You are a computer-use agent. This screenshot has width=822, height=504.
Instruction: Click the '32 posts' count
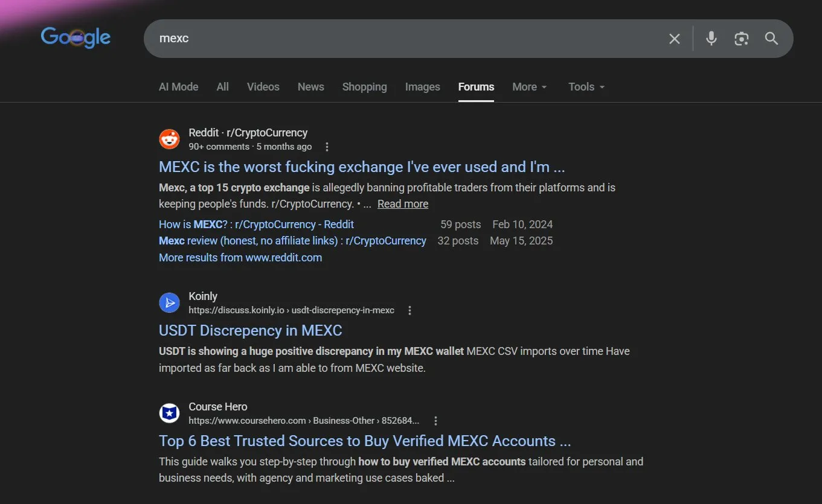(x=458, y=241)
